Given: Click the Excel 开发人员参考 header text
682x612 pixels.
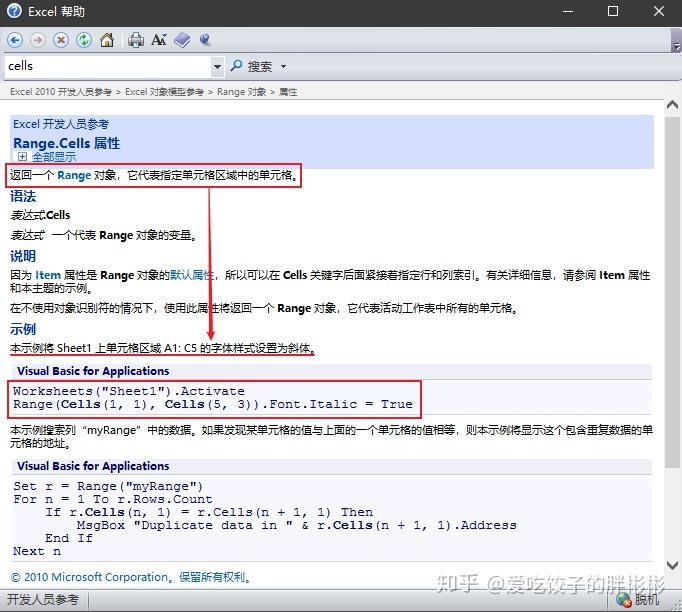Looking at the screenshot, I should point(61,124).
